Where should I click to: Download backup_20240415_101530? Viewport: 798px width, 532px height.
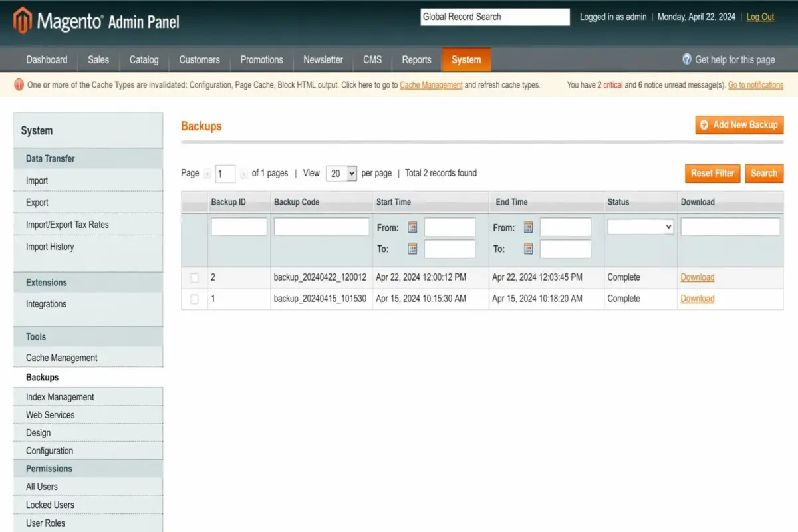(697, 299)
